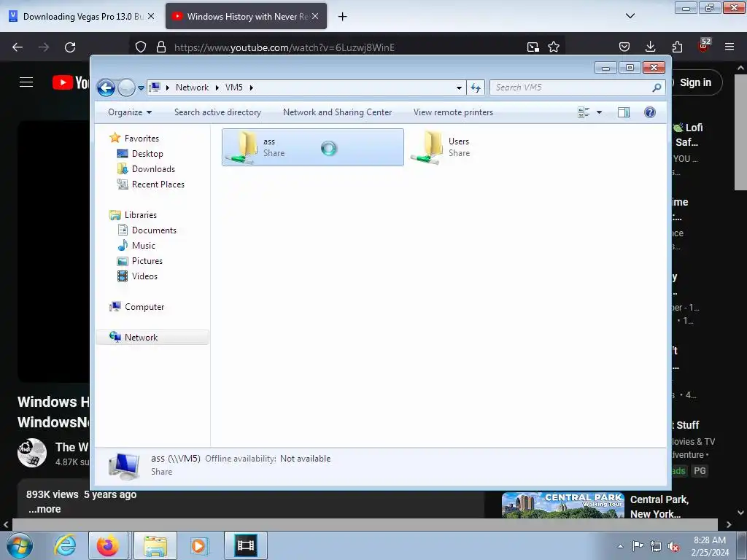Select Favorites in the navigation pane

[x=142, y=138]
